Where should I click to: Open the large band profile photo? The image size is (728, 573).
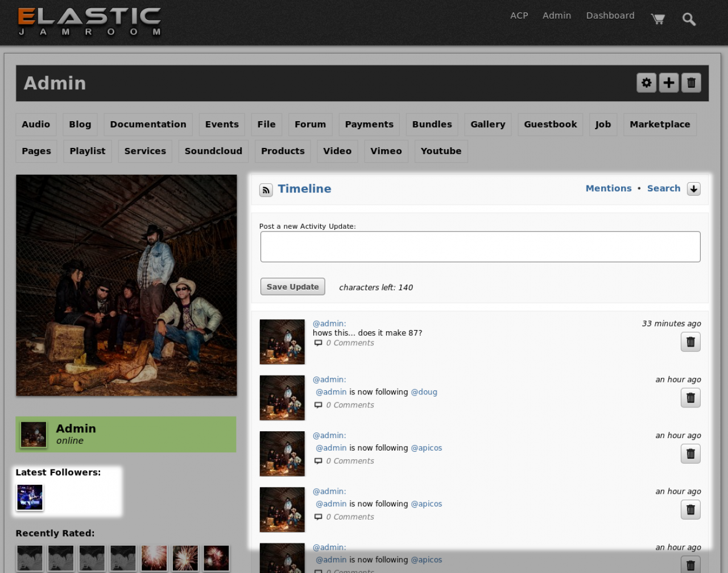pyautogui.click(x=126, y=285)
